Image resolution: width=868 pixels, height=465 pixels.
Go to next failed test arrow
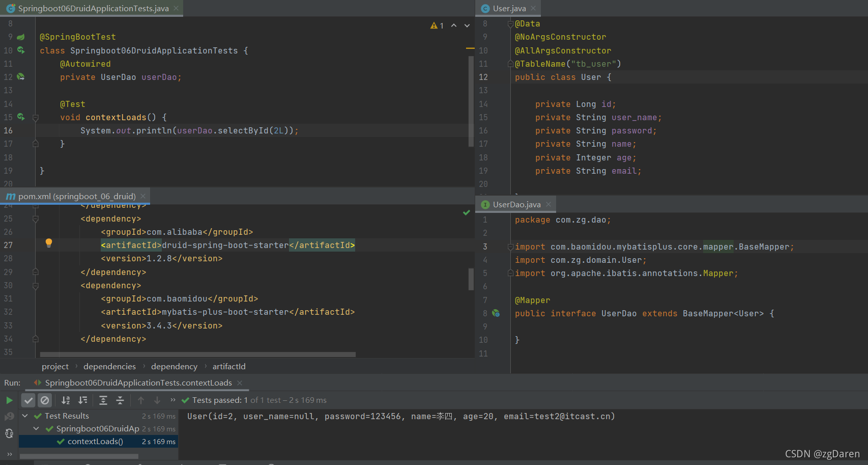click(157, 400)
